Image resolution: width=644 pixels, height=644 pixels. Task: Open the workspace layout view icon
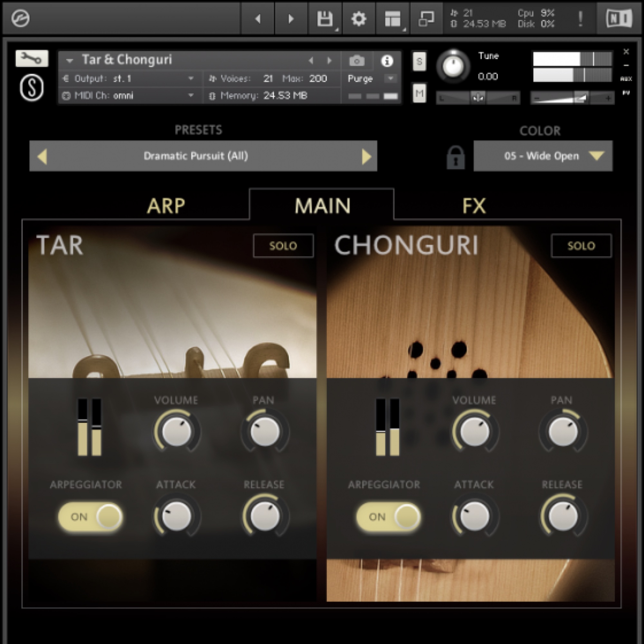[393, 19]
